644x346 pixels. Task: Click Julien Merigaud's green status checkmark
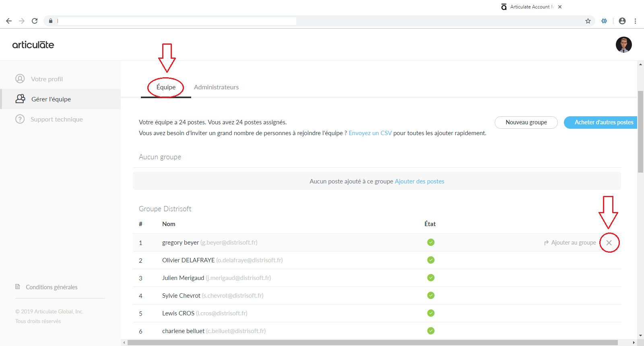click(x=431, y=278)
